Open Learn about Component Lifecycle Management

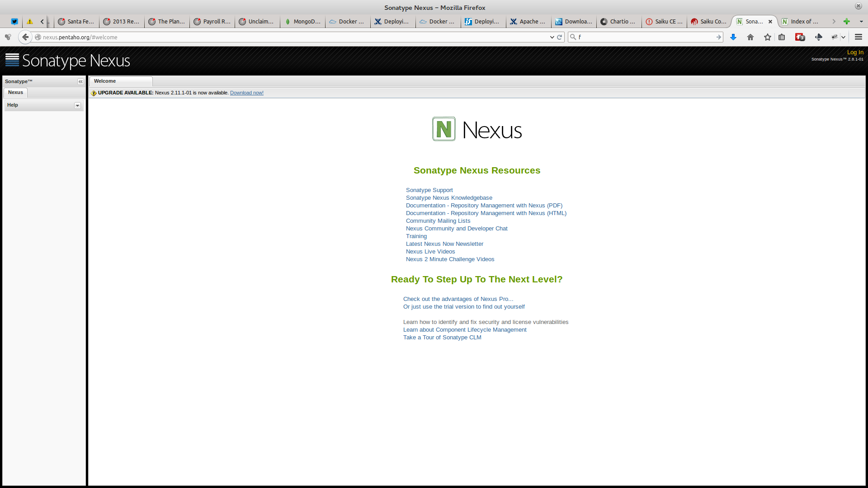465,330
